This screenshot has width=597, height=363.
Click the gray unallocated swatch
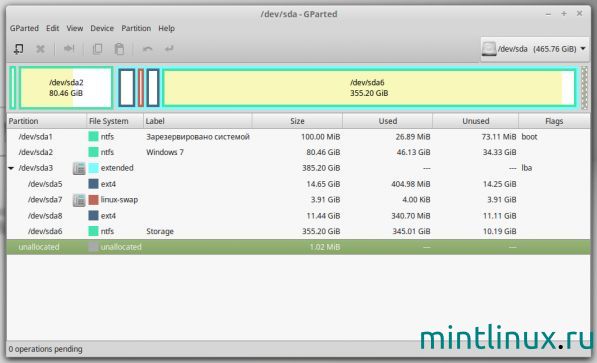[x=93, y=247]
